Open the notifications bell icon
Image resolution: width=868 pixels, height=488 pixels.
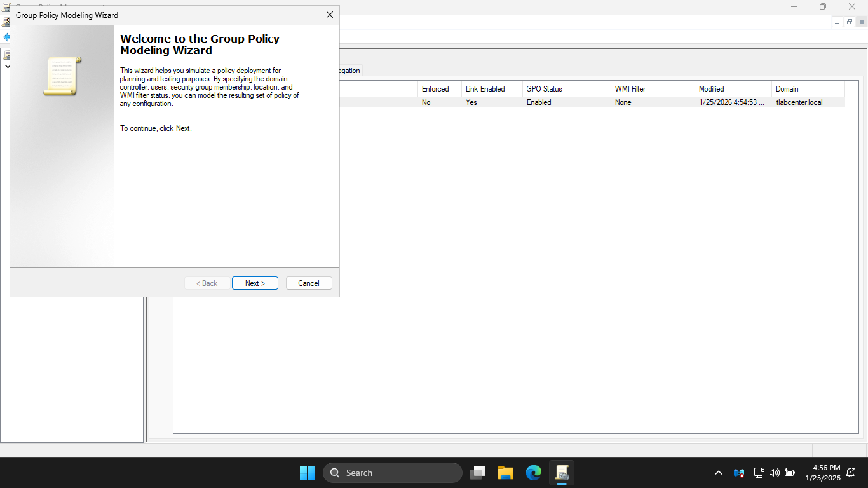(851, 473)
